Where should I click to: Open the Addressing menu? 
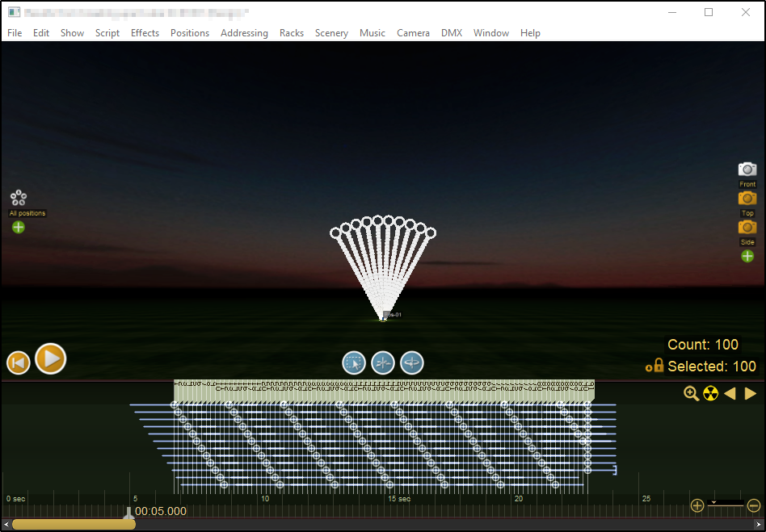pyautogui.click(x=244, y=33)
